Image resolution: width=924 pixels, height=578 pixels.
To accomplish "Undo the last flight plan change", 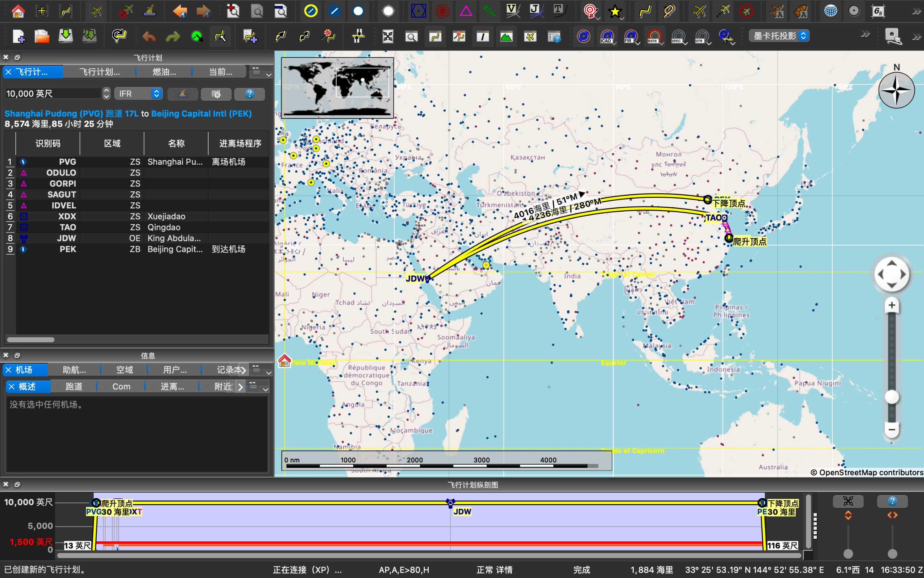I will click(x=149, y=37).
